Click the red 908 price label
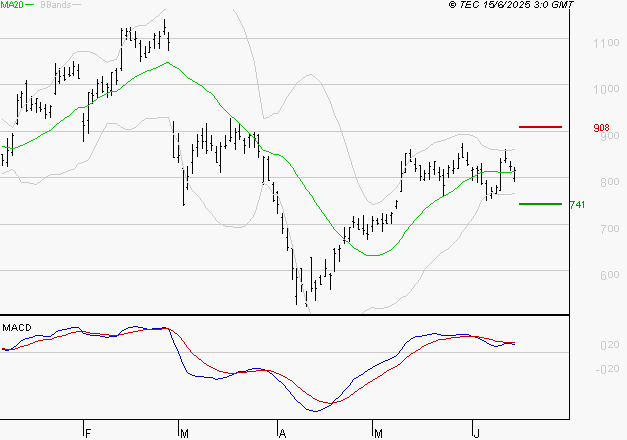627x440 pixels. click(x=601, y=128)
